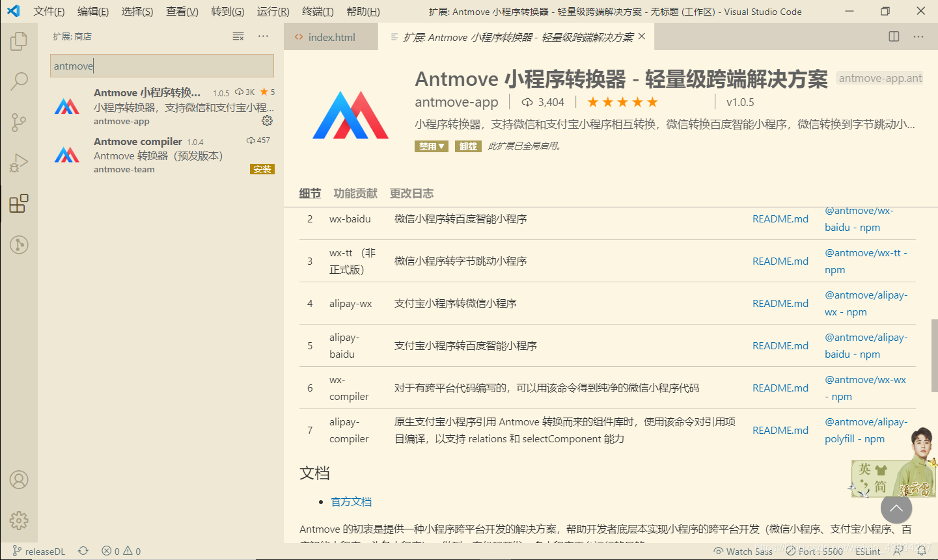Click the releaseDL branch in status bar

click(x=39, y=551)
